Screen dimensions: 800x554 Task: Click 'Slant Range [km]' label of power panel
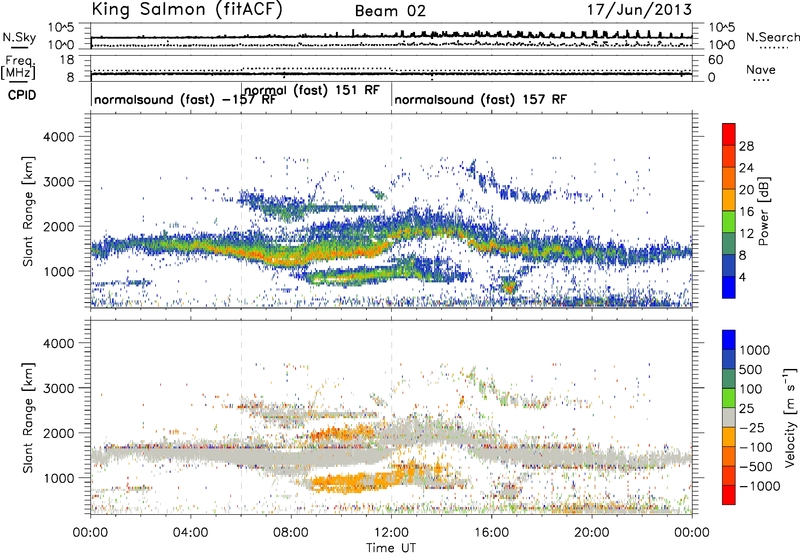pyautogui.click(x=29, y=211)
